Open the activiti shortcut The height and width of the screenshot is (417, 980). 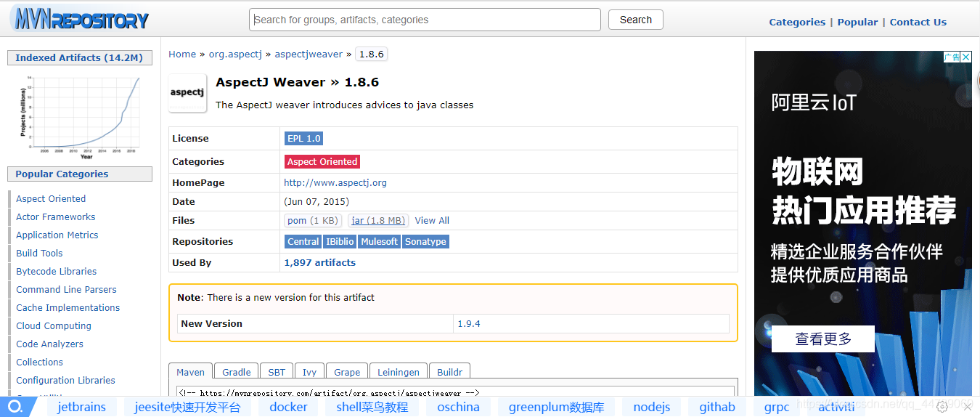coord(836,407)
